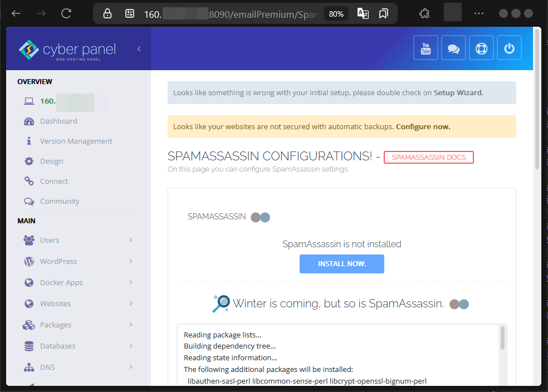This screenshot has width=548, height=392.
Task: Click the Databases stack icon
Action: tap(29, 346)
